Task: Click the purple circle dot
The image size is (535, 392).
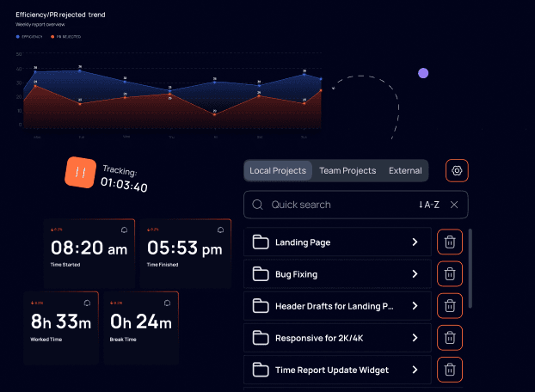Action: coord(423,73)
